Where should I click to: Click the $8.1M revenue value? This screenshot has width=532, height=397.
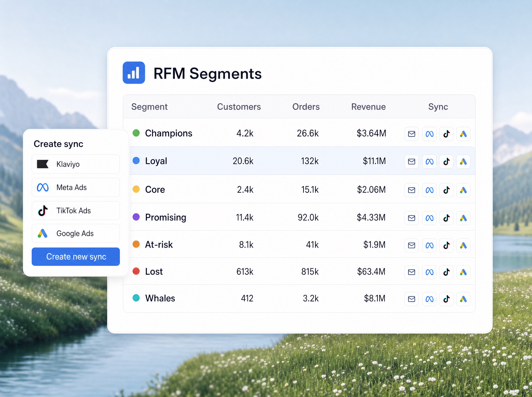[x=375, y=298]
